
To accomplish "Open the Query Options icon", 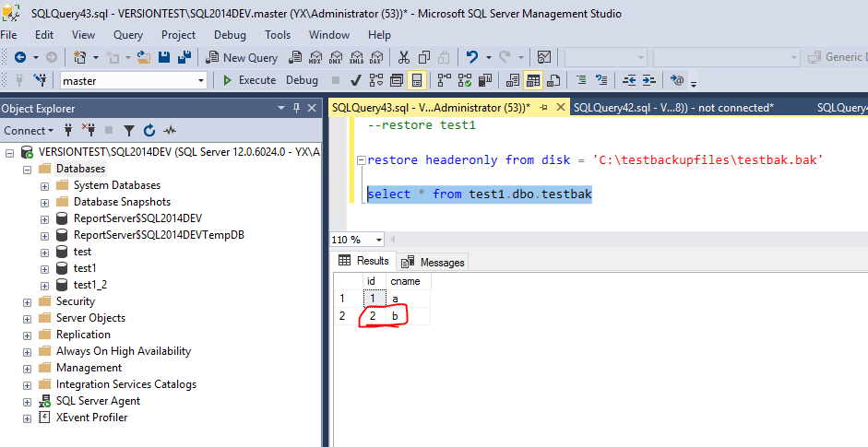I will coord(397,81).
